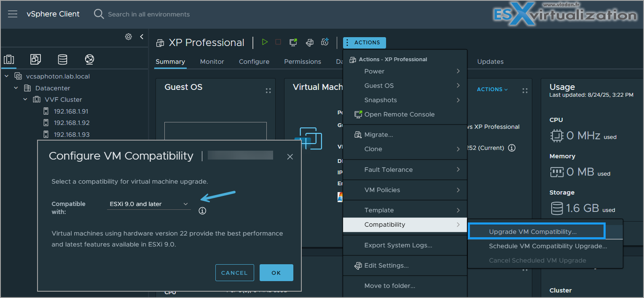This screenshot has height=298, width=644.
Task: Click the Take Snapshot toolbar icon
Action: 325,42
